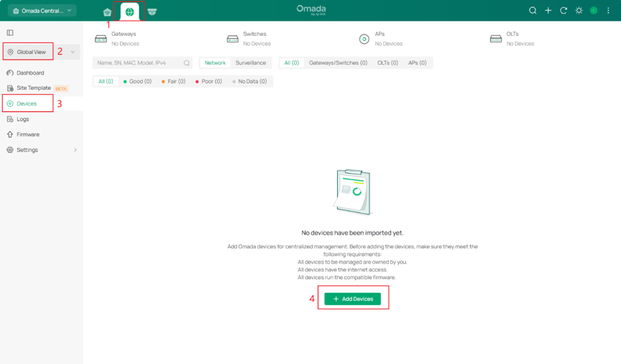The height and width of the screenshot is (364, 621).
Task: Refresh the page using the header icon
Action: coord(563,11)
